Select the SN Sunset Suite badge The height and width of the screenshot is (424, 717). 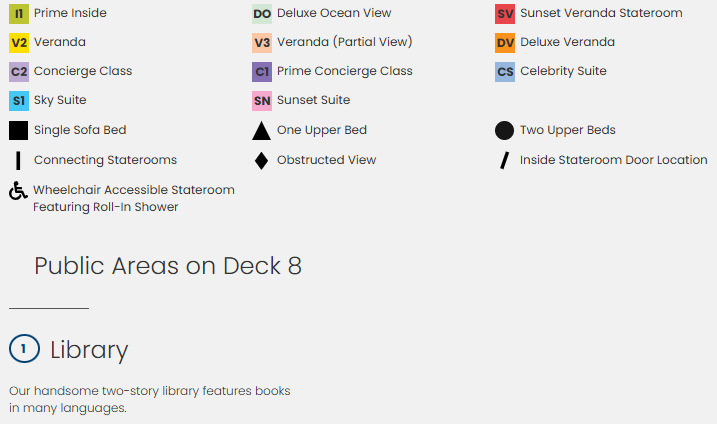262,101
